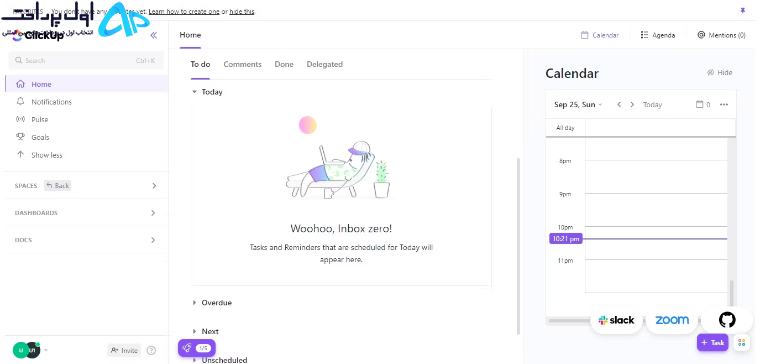The height and width of the screenshot is (364, 762).
Task: Click the main task list scrollbar
Action: 518,245
